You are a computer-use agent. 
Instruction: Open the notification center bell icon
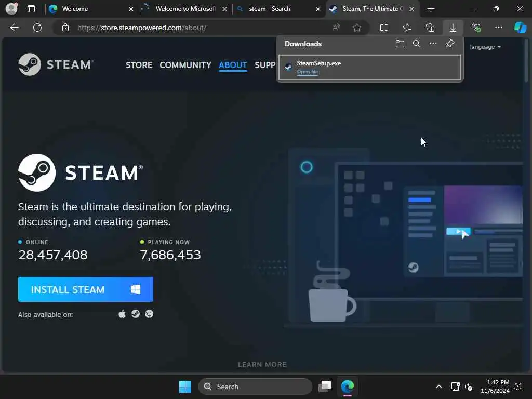click(518, 387)
